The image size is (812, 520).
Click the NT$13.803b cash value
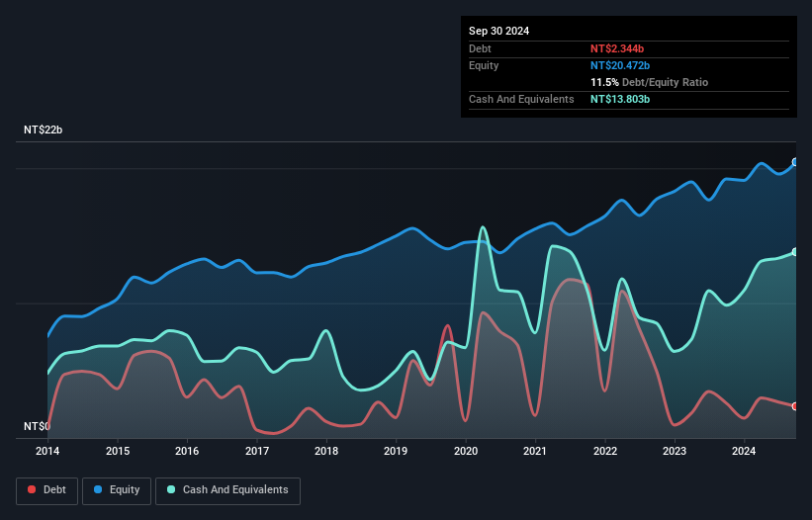coord(620,99)
